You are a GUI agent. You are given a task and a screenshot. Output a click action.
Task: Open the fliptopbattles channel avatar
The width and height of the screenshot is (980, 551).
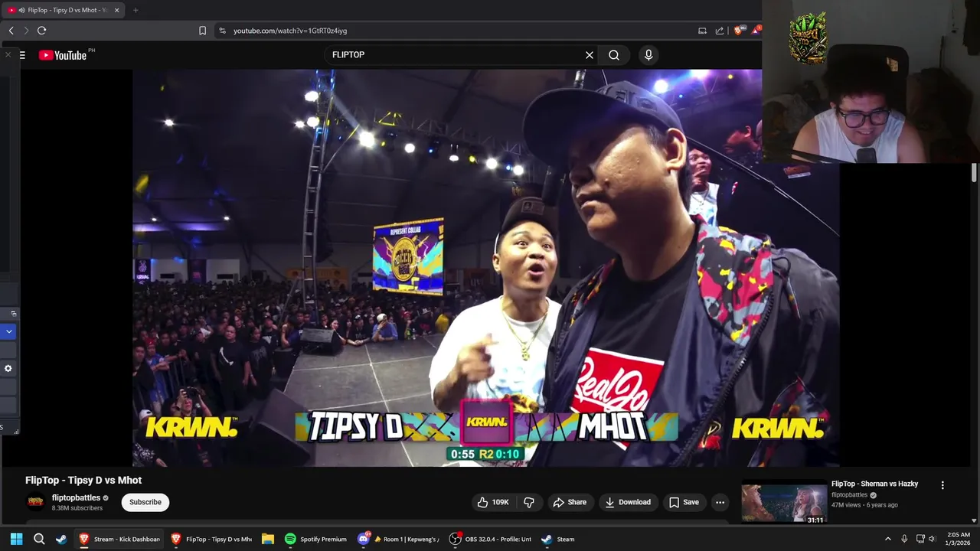coord(35,502)
